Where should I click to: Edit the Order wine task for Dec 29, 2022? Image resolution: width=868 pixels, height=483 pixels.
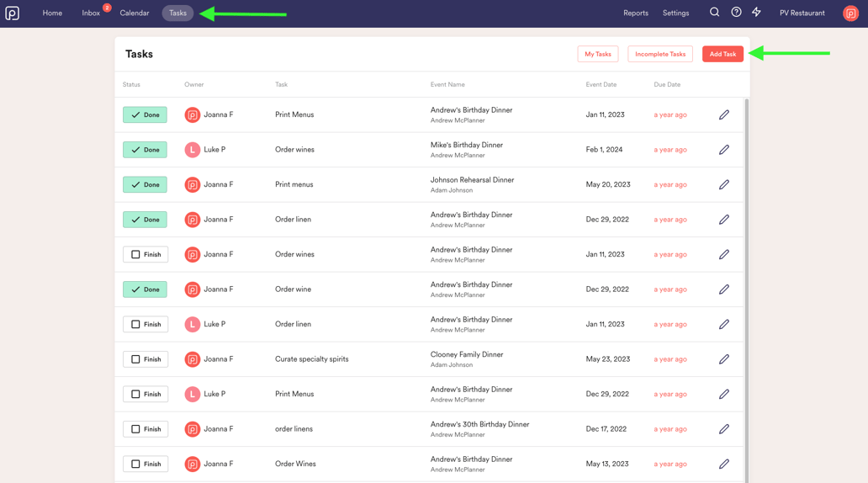coord(724,289)
